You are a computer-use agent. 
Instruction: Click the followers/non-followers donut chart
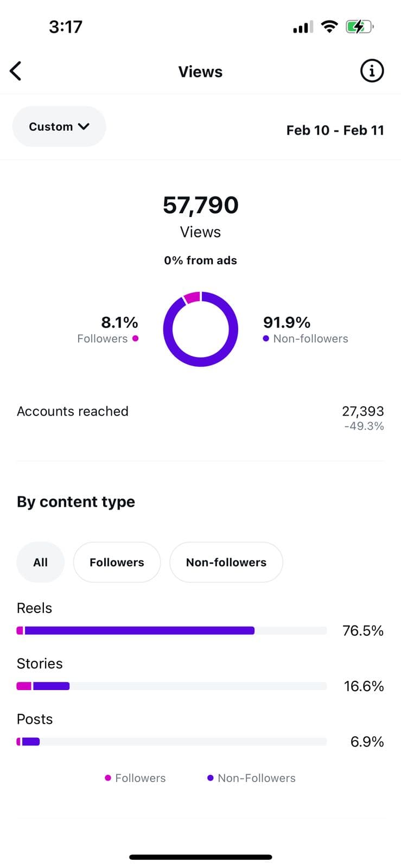pyautogui.click(x=201, y=329)
